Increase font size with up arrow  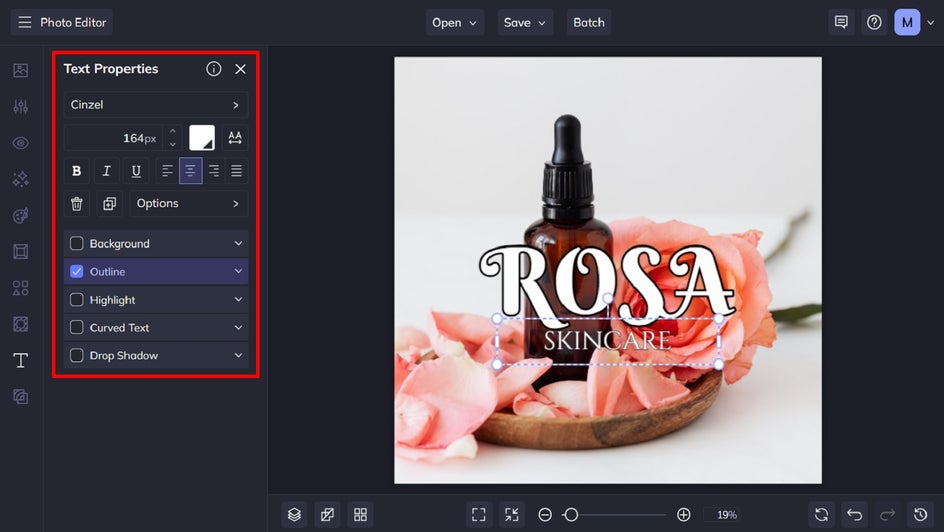point(173,131)
